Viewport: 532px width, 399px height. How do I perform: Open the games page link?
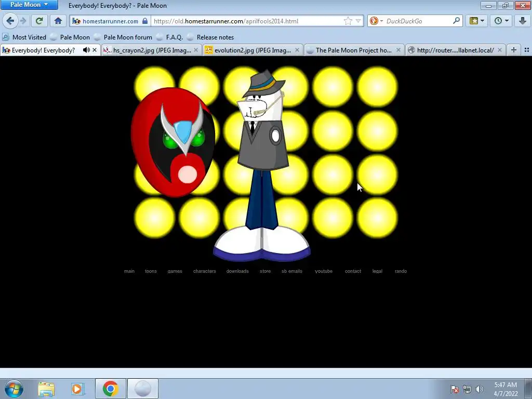click(x=175, y=271)
